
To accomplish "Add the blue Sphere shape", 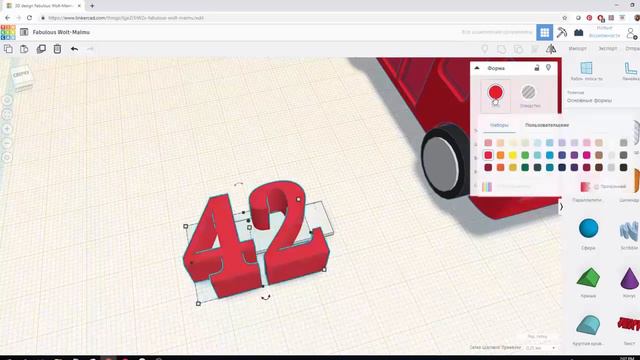I will (588, 228).
